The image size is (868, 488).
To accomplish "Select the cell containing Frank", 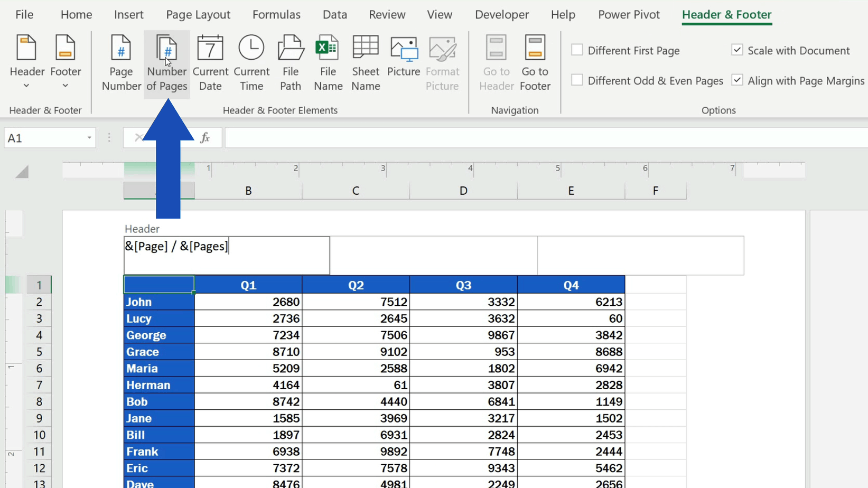I will tap(159, 452).
